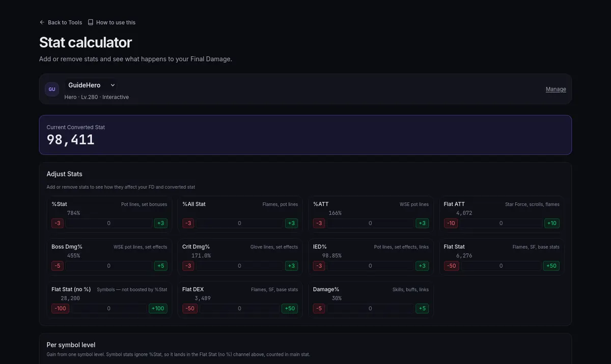Click the 784% value under %Stat

[x=73, y=213]
